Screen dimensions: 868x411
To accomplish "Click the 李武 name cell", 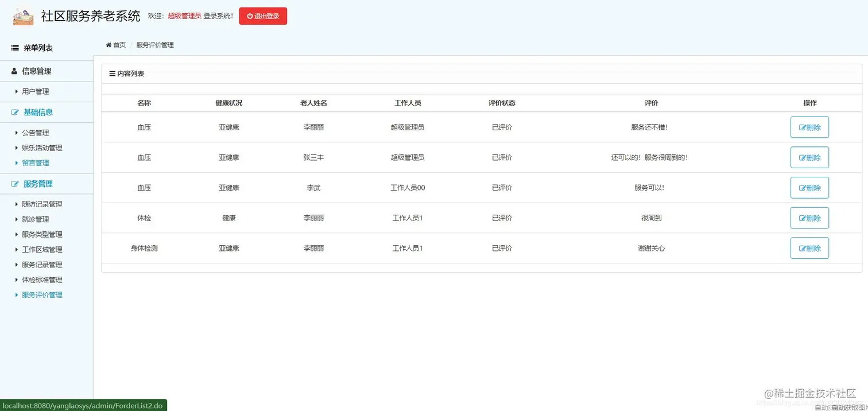I will 313,188.
